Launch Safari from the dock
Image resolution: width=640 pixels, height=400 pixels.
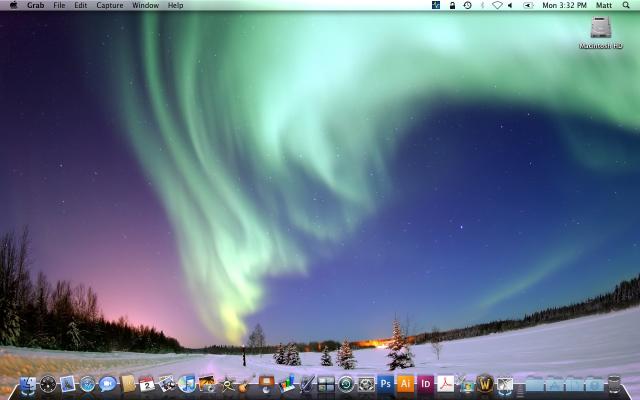88,383
